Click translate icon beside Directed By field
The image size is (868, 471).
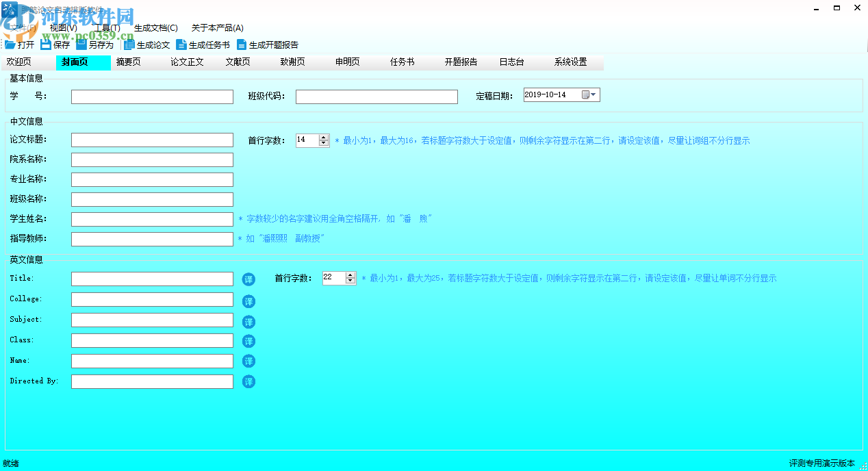[x=248, y=381]
